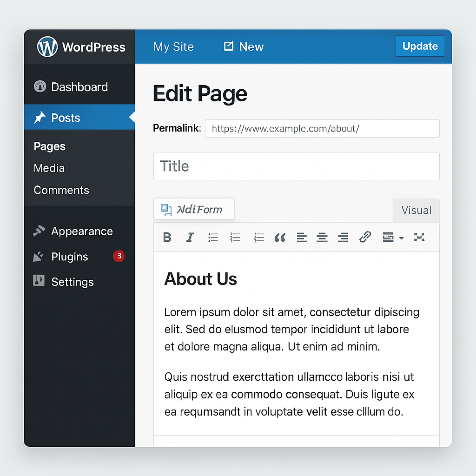Open the dropdown arrow beside read-more icon

point(401,238)
